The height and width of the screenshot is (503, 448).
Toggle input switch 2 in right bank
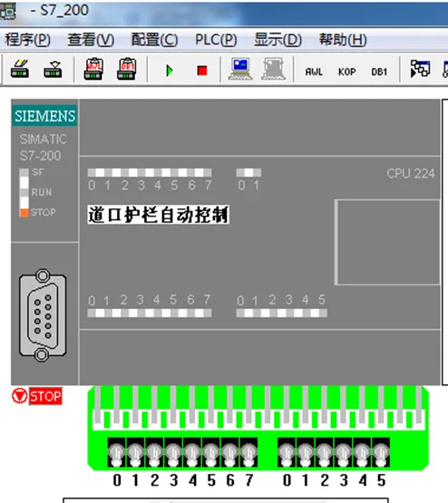tap(325, 452)
